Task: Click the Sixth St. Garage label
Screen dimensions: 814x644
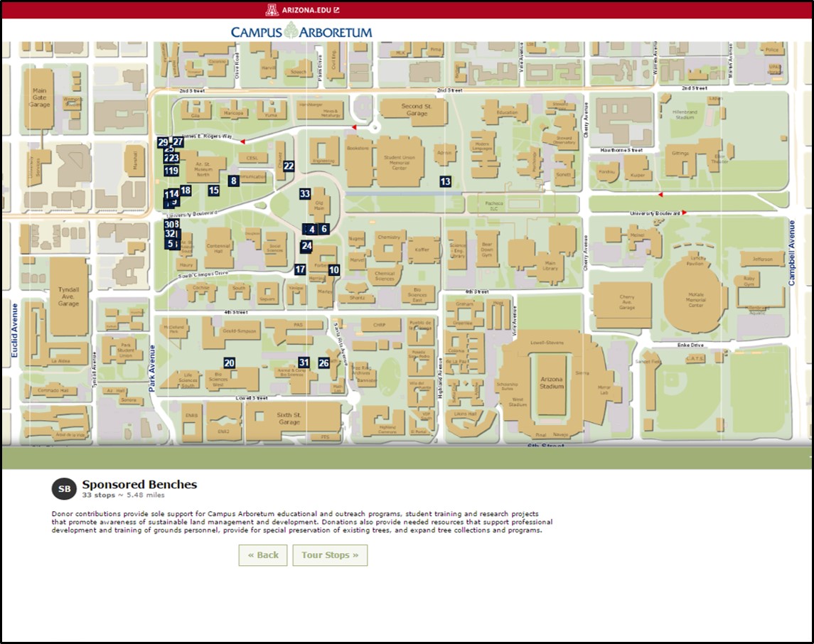Action: pyautogui.click(x=289, y=418)
